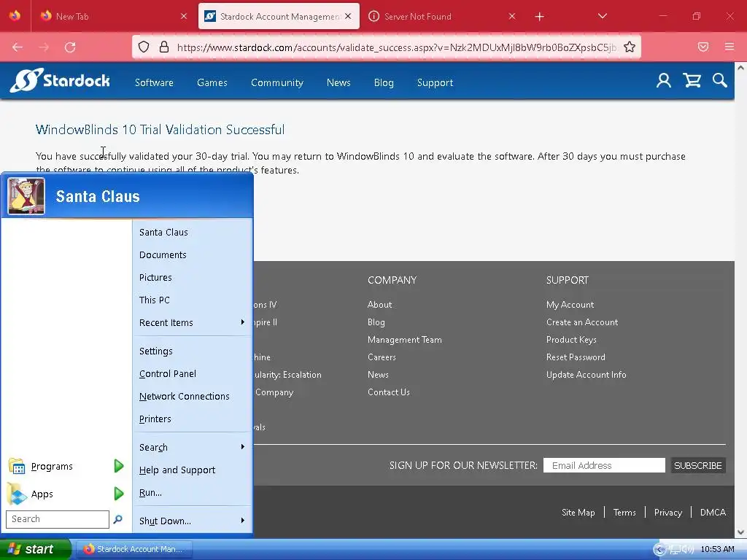This screenshot has width=747, height=560.
Task: Click the padlock site security icon
Action: (x=164, y=47)
